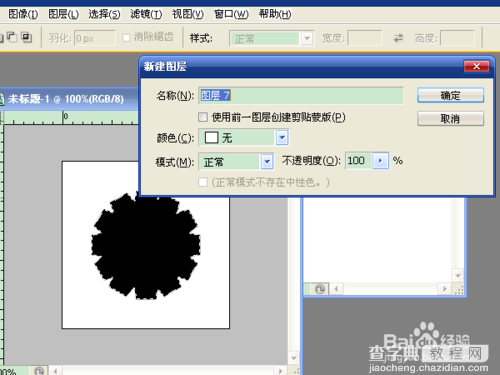Open the 帮助(H) menu

click(275, 14)
